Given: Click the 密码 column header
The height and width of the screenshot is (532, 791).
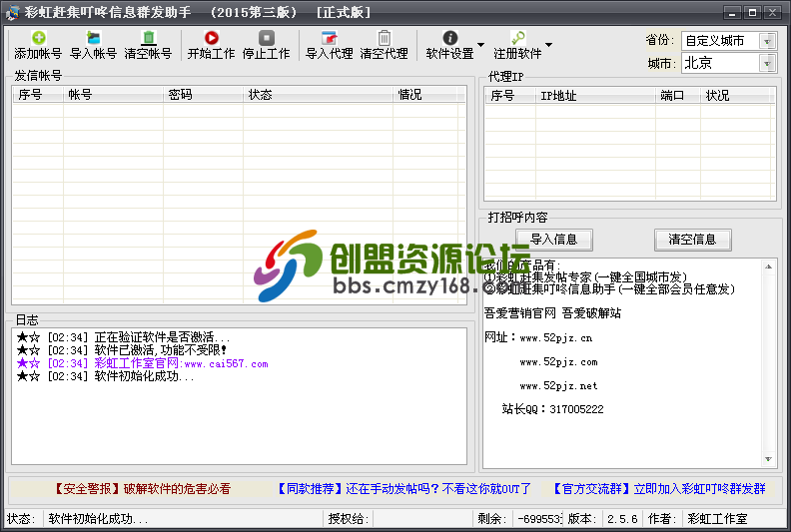Looking at the screenshot, I should [x=204, y=95].
